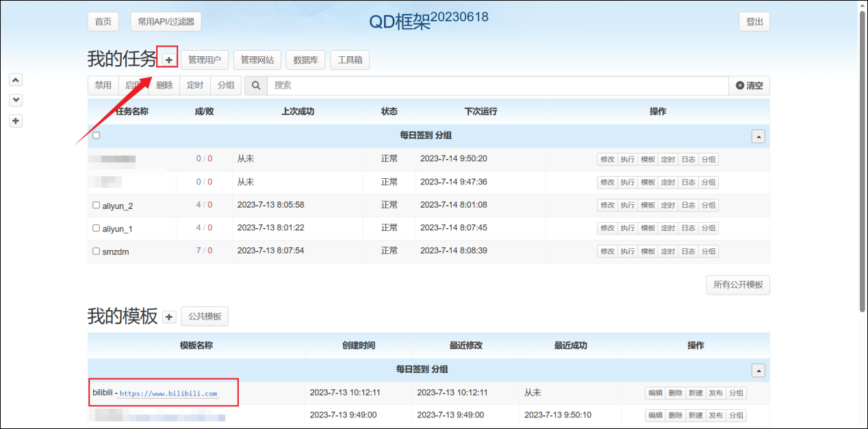
Task: Collapse the task group 每日签到 arrow
Action: coord(758,136)
